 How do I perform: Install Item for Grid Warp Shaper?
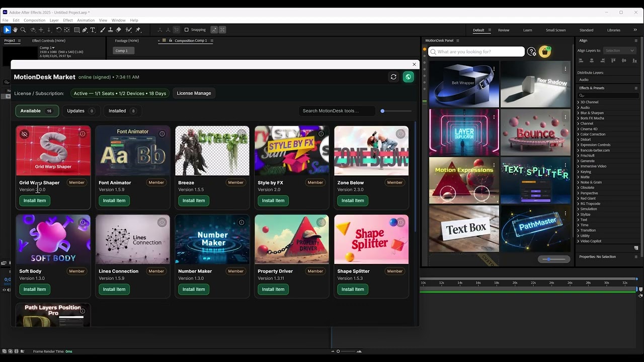[x=35, y=201]
